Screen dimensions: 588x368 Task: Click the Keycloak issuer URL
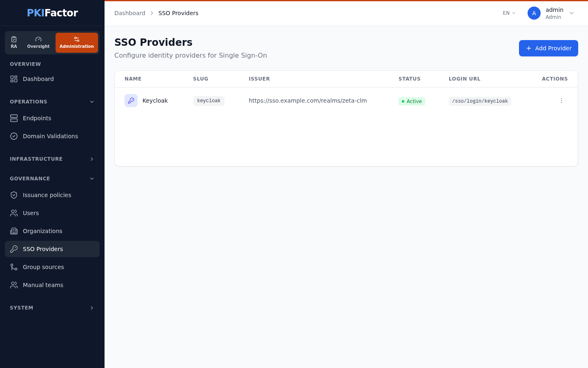click(308, 101)
